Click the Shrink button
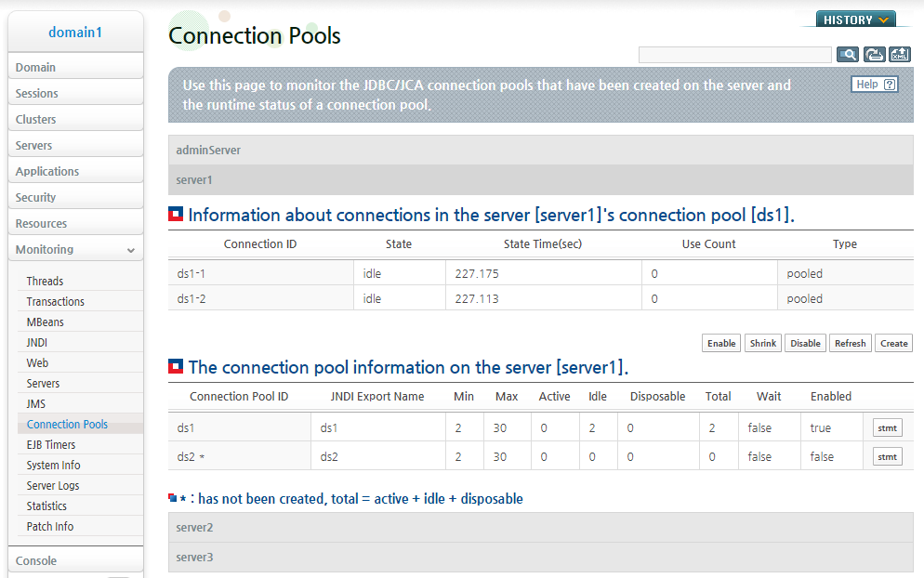924x578 pixels. (763, 343)
